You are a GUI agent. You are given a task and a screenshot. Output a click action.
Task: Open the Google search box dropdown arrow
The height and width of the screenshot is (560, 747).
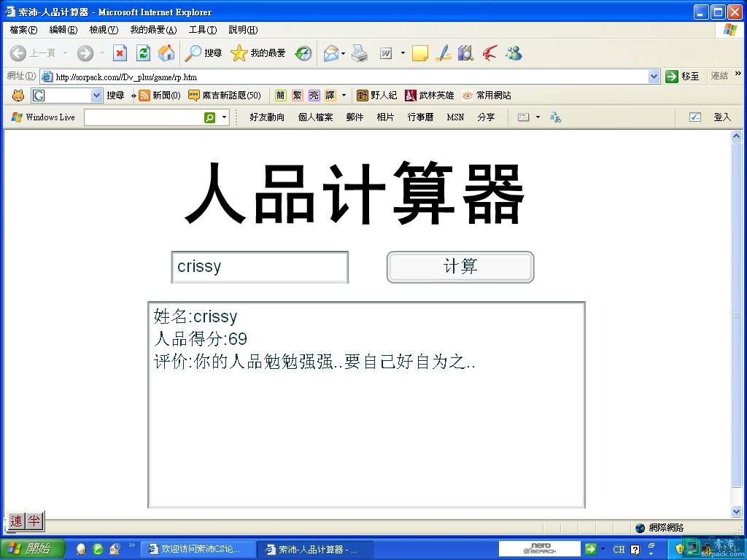tap(96, 96)
